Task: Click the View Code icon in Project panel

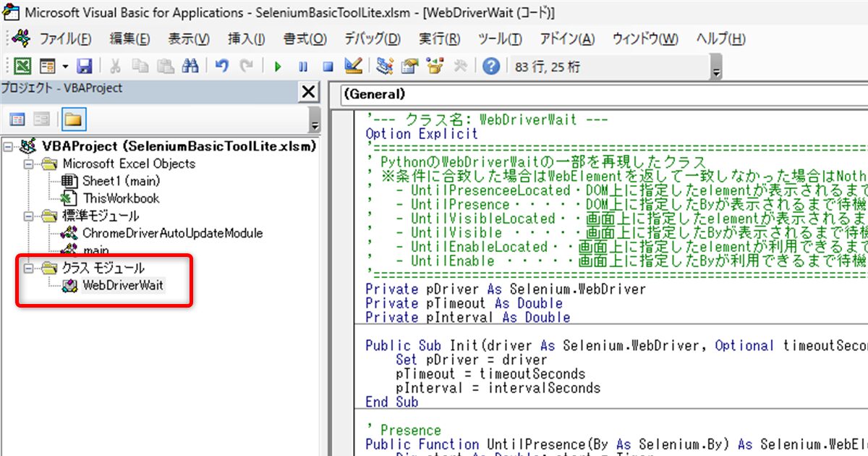Action: 17,119
